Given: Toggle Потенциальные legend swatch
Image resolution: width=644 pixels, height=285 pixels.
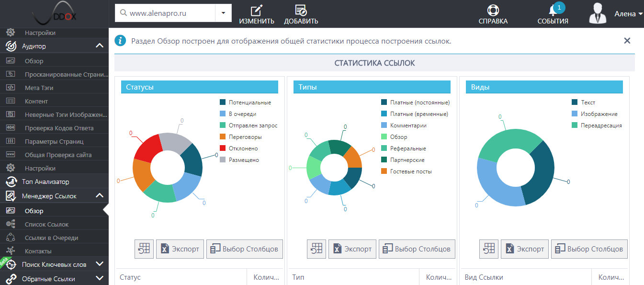Looking at the screenshot, I should pos(223,103).
